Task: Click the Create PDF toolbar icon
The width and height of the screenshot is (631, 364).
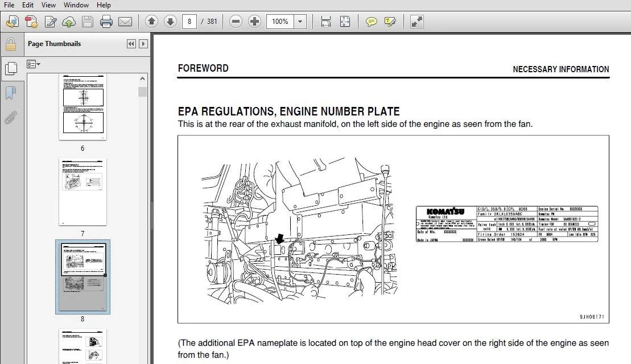Action: 31,21
